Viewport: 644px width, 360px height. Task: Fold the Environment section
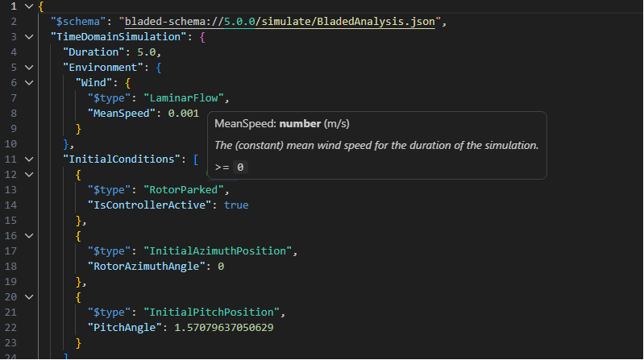pyautogui.click(x=30, y=68)
